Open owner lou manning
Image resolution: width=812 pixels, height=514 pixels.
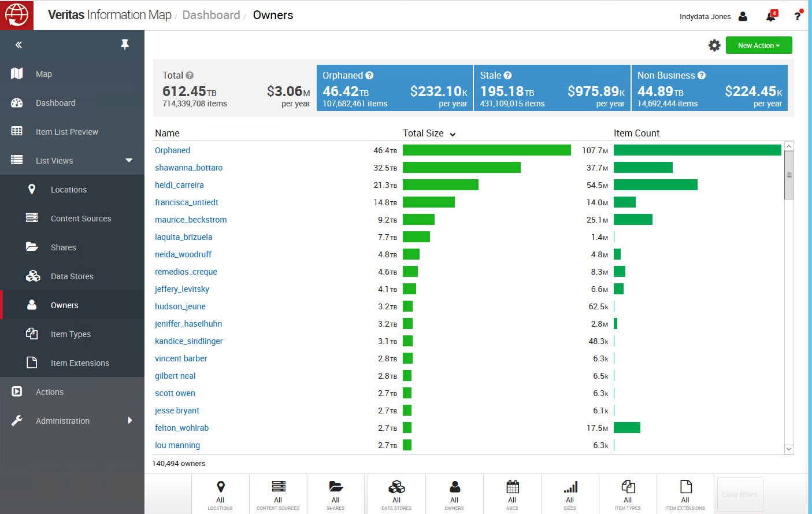(x=177, y=445)
